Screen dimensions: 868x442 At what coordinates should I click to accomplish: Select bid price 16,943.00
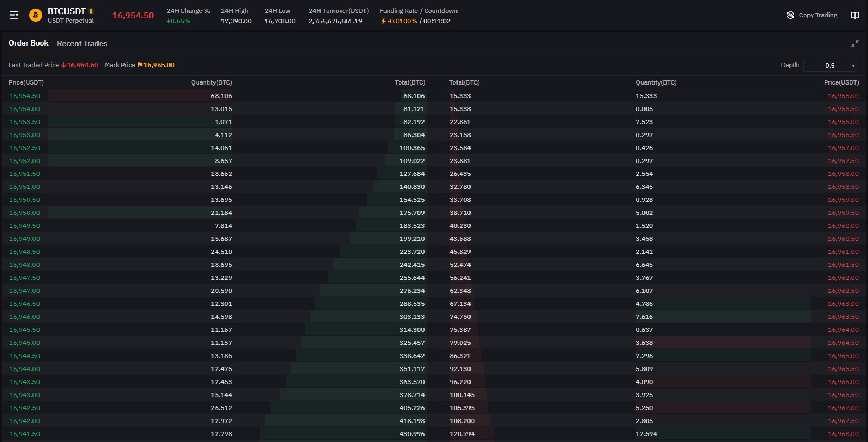pyautogui.click(x=24, y=395)
